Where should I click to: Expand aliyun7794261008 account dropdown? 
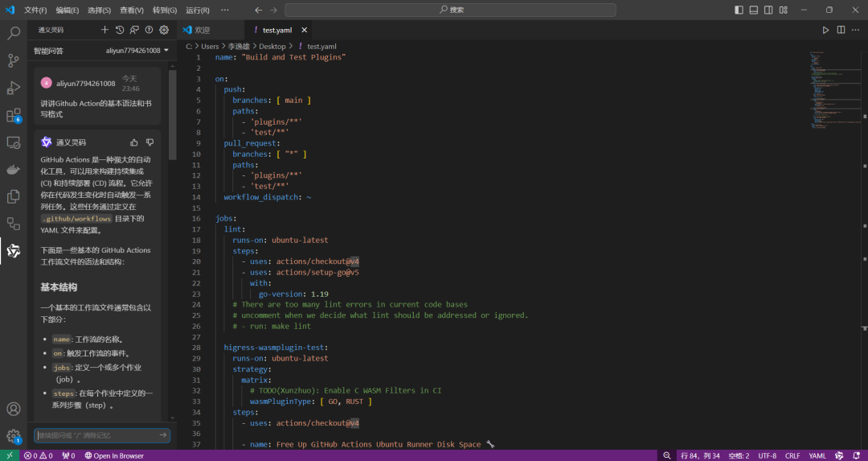pos(137,51)
